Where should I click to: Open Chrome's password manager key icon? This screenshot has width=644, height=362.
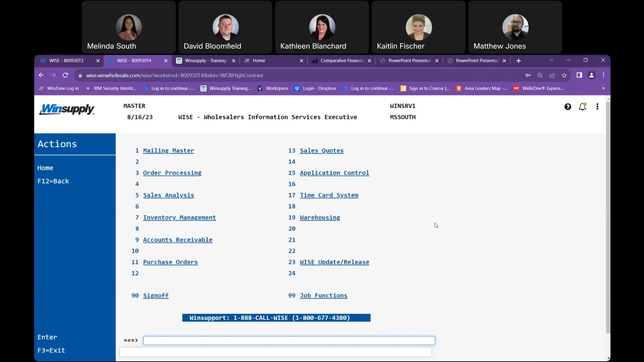coord(528,75)
